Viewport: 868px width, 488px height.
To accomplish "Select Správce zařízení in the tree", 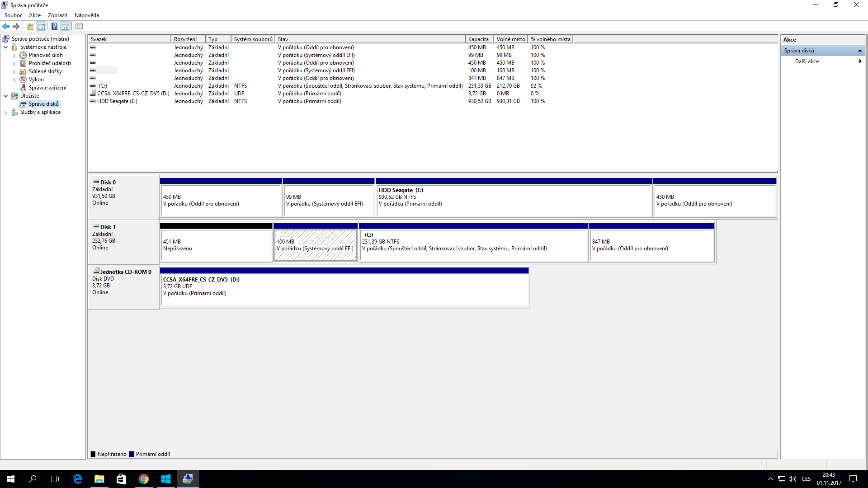I will tap(47, 88).
